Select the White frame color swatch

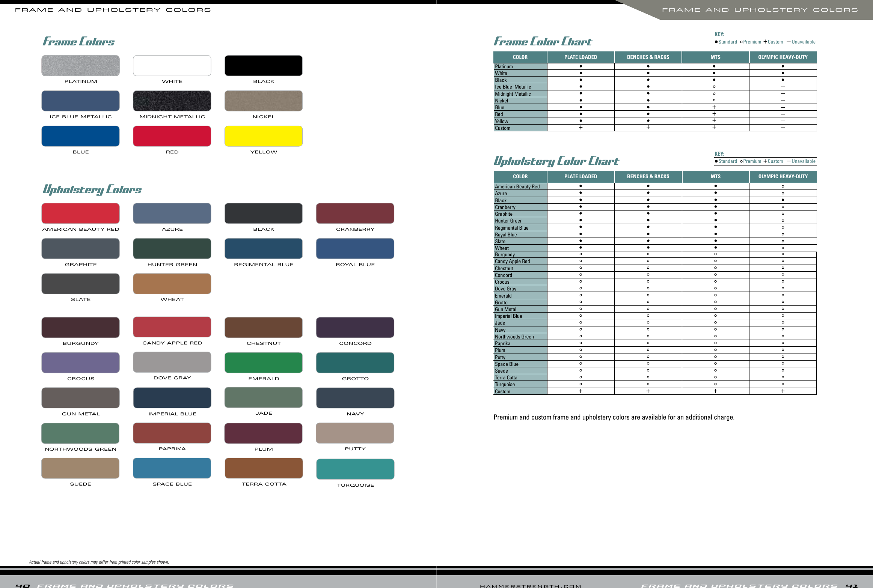(x=172, y=66)
